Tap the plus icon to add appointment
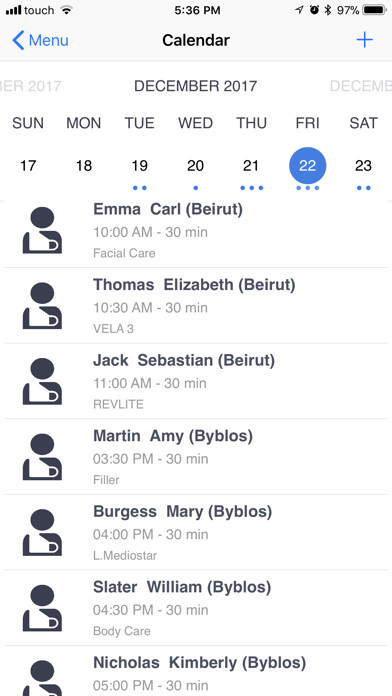The height and width of the screenshot is (696, 392). pos(364,40)
